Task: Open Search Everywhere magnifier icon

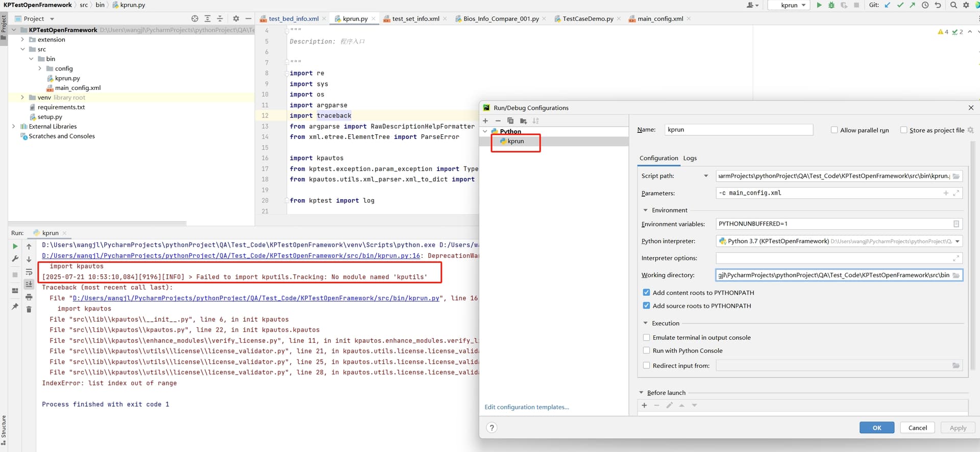Action: tap(953, 5)
